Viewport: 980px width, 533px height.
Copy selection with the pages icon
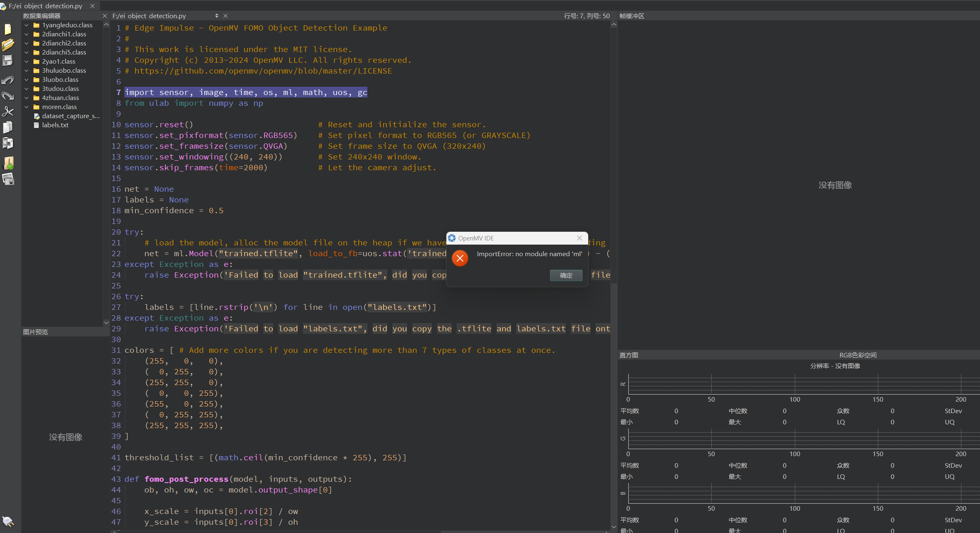click(8, 127)
